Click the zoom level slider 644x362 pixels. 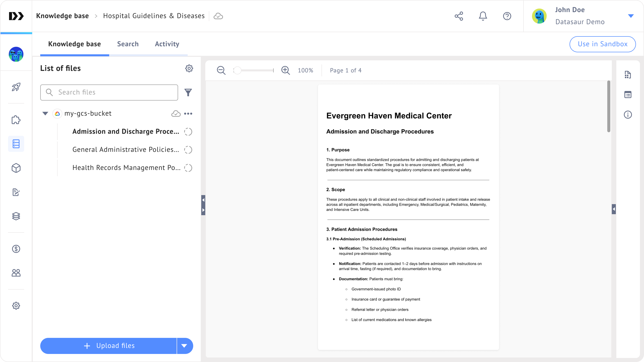tap(254, 70)
